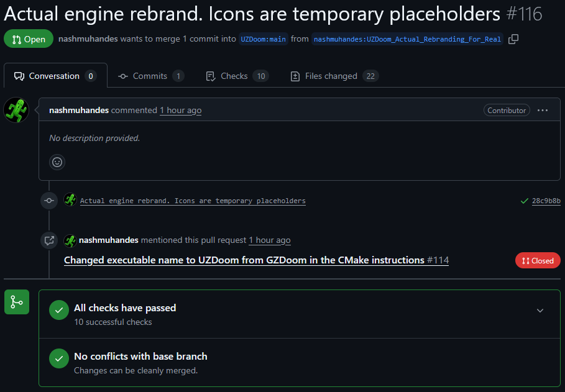The width and height of the screenshot is (565, 392).
Task: Click the small avatar next to commit message
Action: point(70,200)
